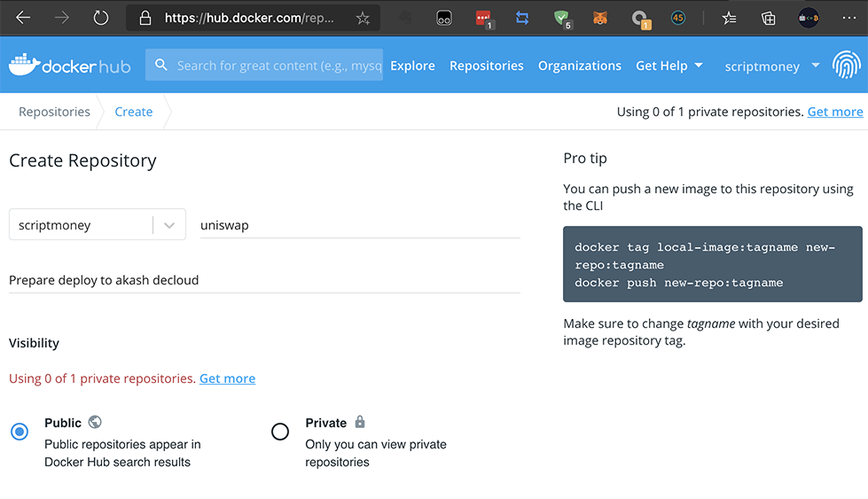Click Get more link under Visibility
This screenshot has width=868, height=499.
click(x=228, y=378)
